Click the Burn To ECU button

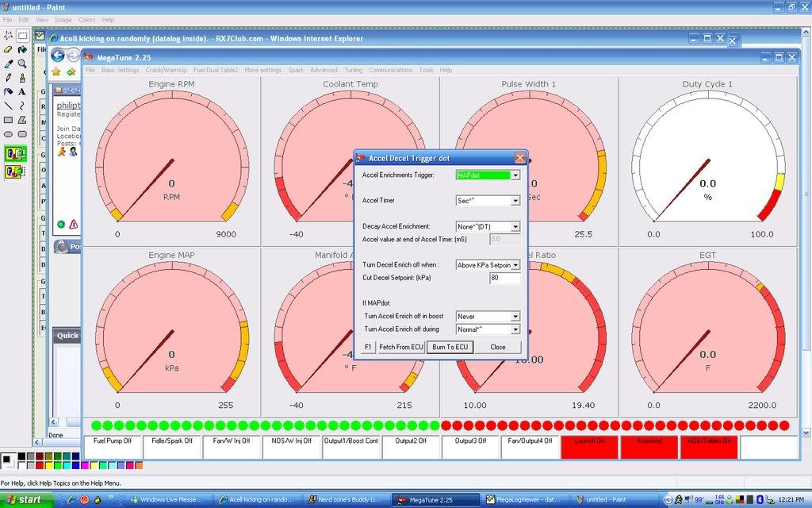450,347
